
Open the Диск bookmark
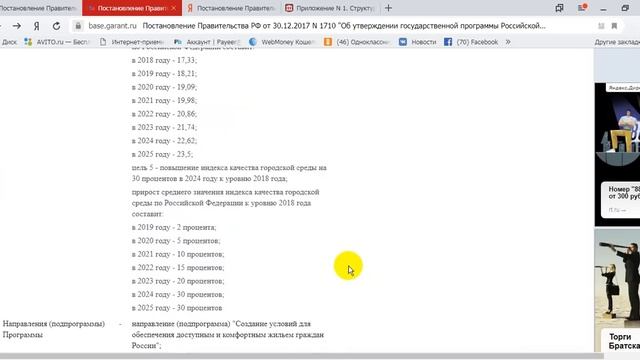pyautogui.click(x=9, y=42)
